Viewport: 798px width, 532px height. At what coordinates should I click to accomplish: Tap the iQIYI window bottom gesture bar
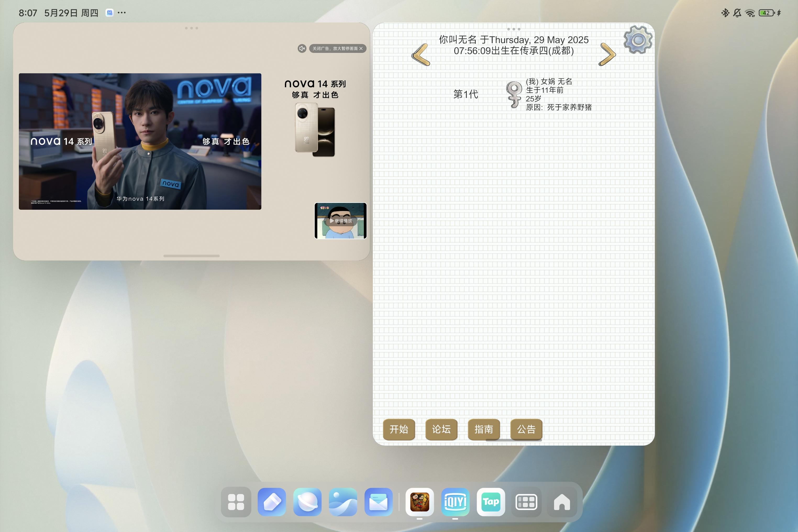(x=191, y=256)
